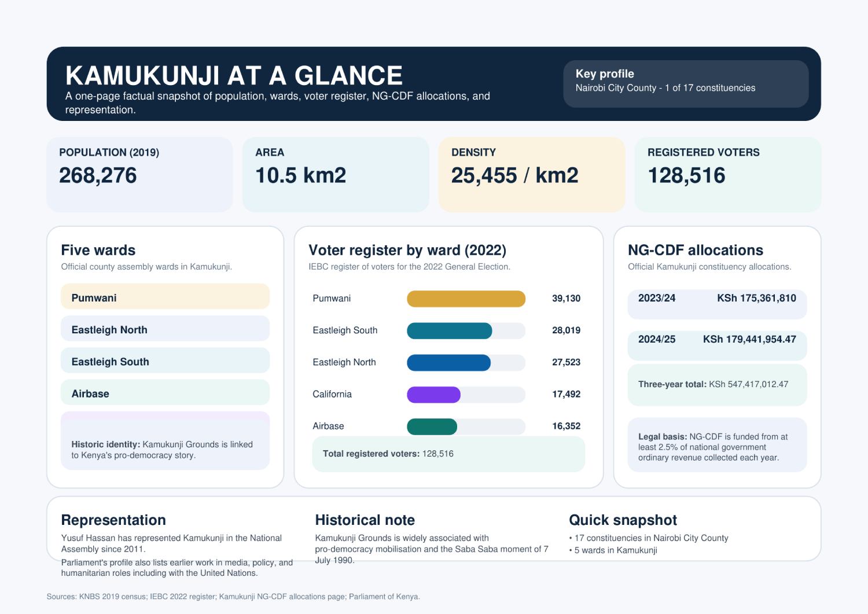Open the Three-year total allocation row
The height and width of the screenshot is (614, 868).
(717, 384)
